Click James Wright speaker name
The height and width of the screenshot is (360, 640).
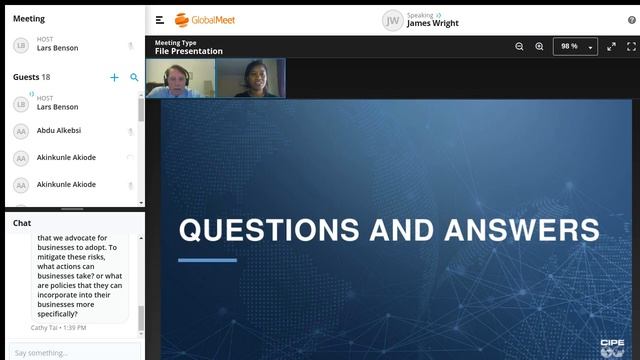click(x=433, y=23)
